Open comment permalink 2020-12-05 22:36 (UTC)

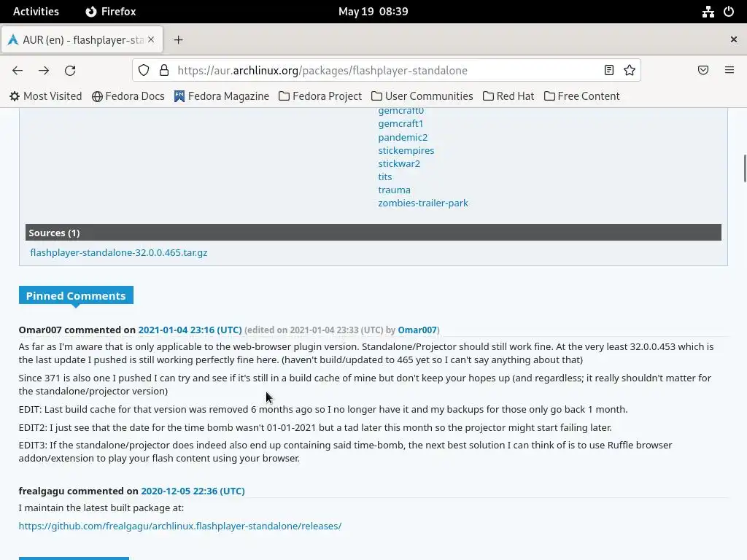point(193,491)
